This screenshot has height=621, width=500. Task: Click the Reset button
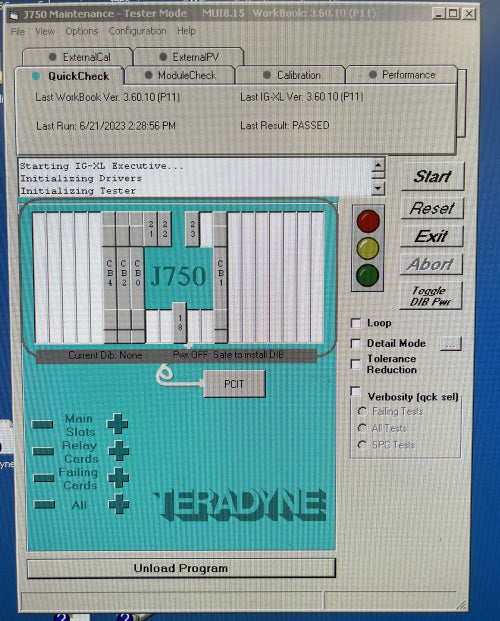coord(432,208)
